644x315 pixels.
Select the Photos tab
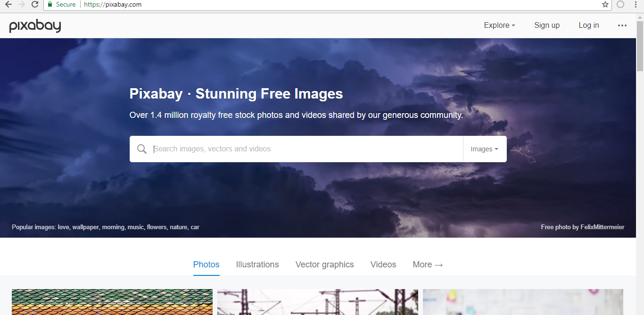pyautogui.click(x=206, y=265)
